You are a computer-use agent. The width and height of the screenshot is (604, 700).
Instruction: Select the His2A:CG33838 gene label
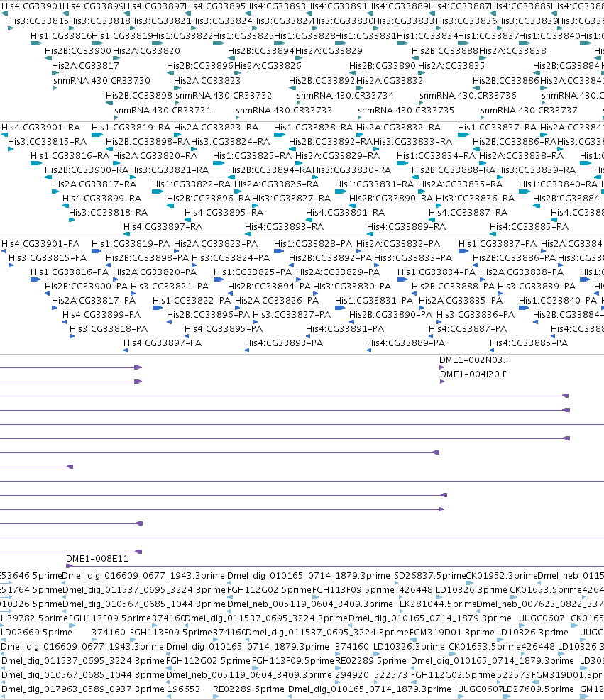513,51
